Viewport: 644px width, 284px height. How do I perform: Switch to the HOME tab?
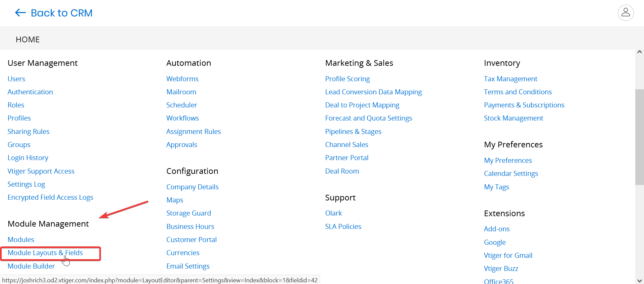pyautogui.click(x=28, y=39)
